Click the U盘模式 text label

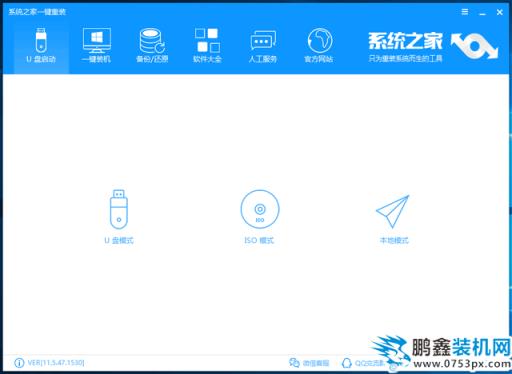119,240
